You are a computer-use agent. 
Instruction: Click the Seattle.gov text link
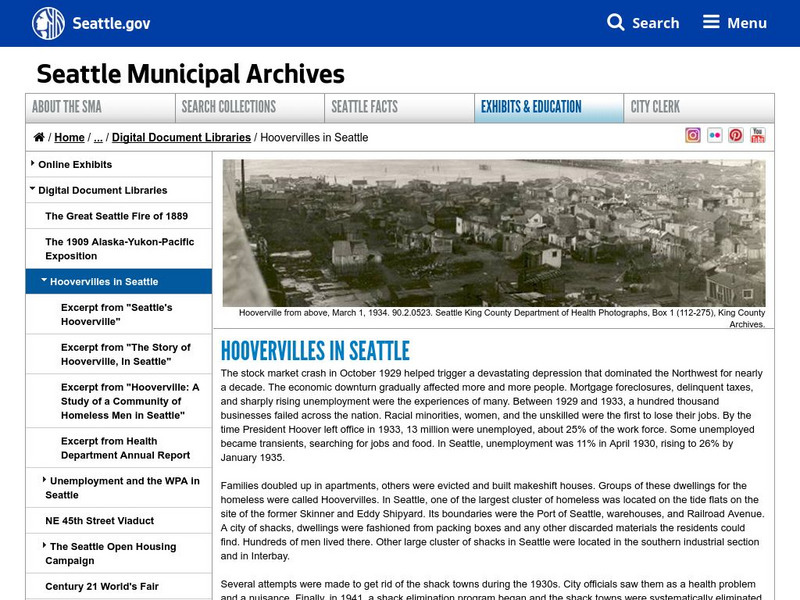point(111,23)
